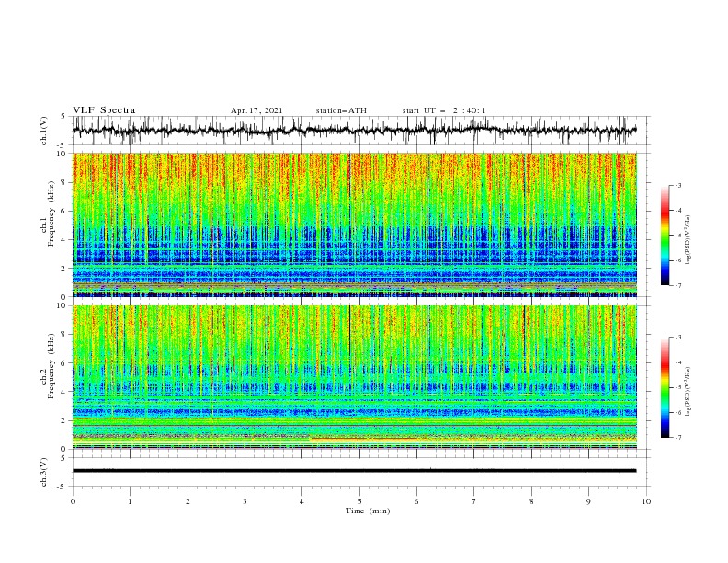Click the ch.1 voltage waveform trace

pos(354,131)
